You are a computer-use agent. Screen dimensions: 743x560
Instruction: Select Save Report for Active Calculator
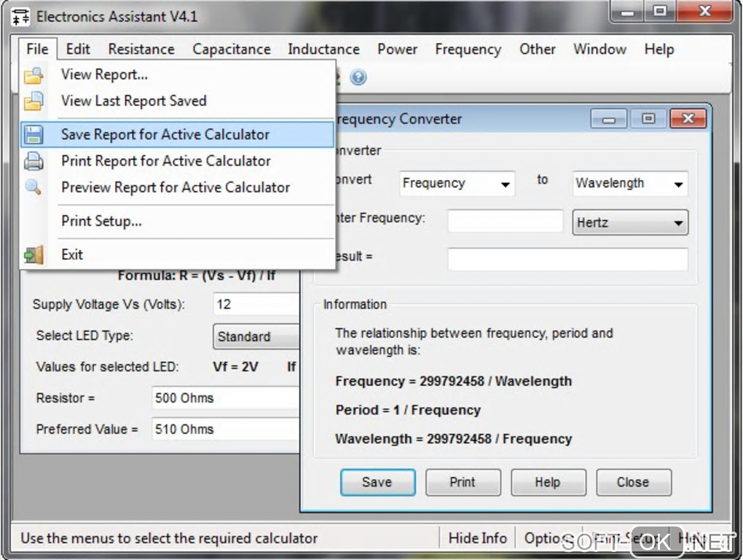[x=177, y=135]
